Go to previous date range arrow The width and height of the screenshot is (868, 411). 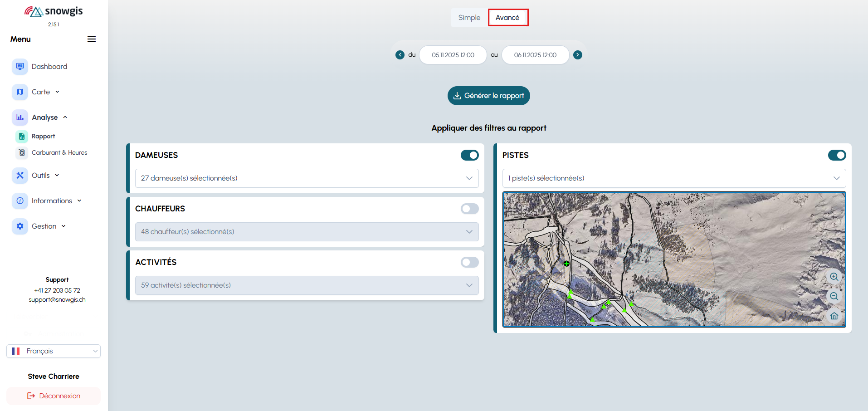coord(400,55)
